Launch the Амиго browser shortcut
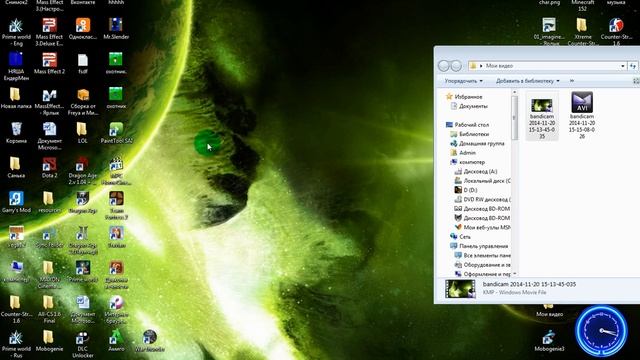640x360 pixels. 116,341
